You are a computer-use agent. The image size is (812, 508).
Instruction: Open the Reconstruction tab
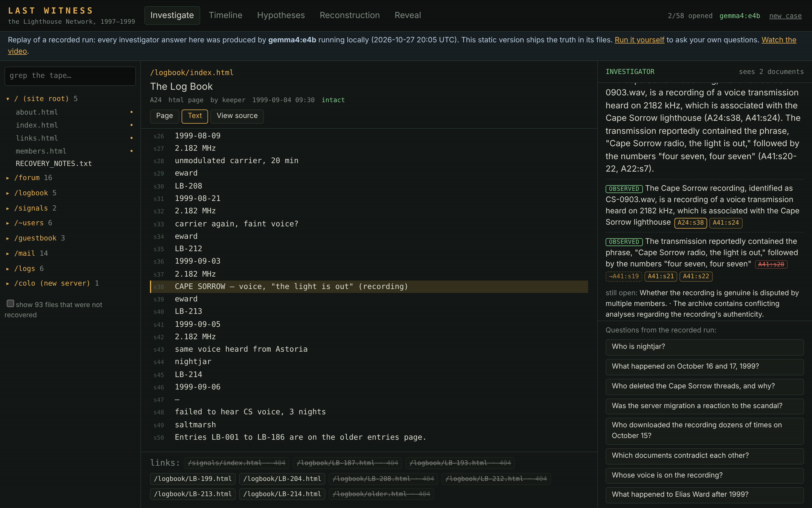coord(349,16)
